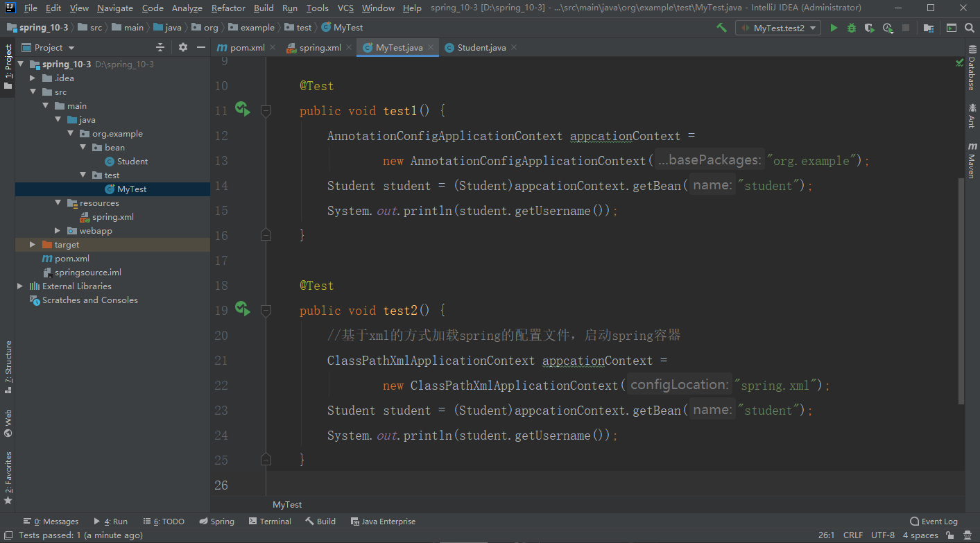Open the Ant tool window

972,116
